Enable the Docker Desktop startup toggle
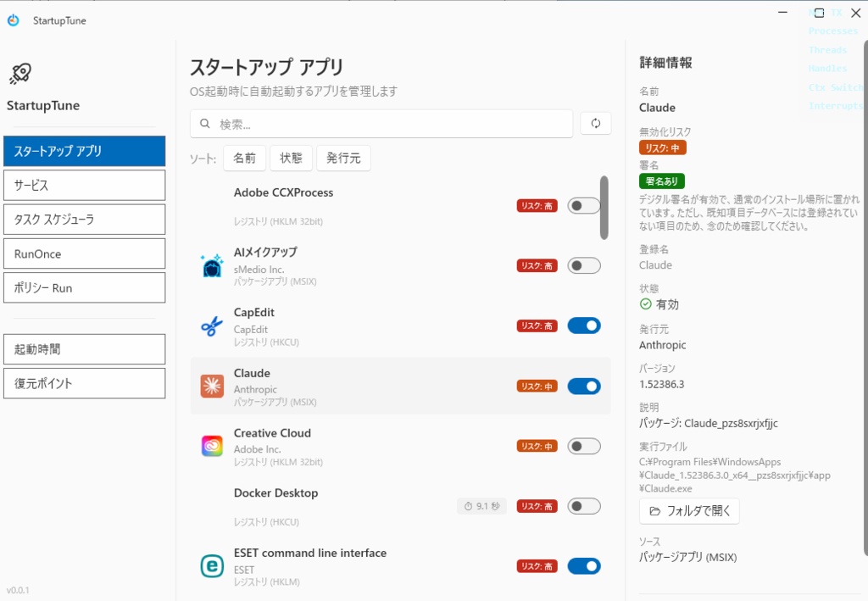868x601 pixels. click(x=584, y=506)
